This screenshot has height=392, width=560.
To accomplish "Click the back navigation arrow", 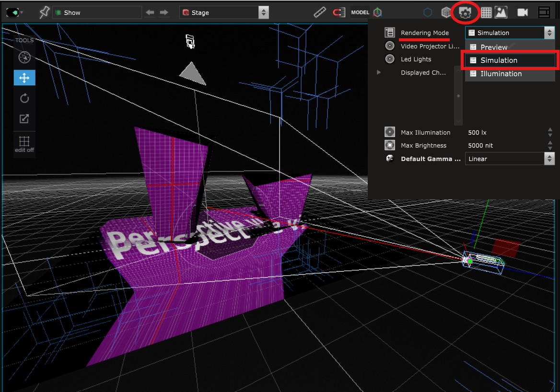I will tap(150, 12).
